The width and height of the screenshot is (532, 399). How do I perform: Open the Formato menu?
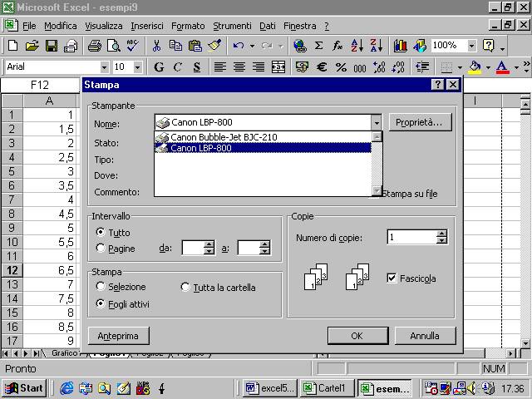[188, 26]
